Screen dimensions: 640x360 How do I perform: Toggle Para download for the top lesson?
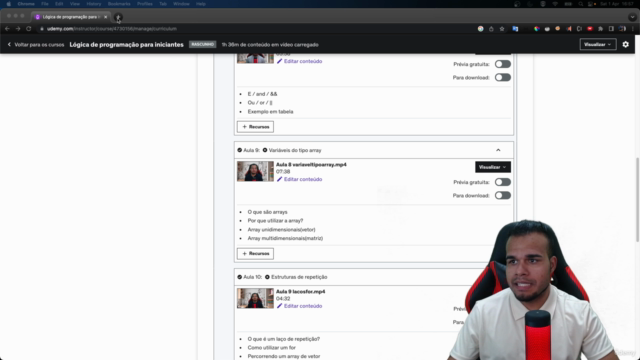pyautogui.click(x=502, y=78)
